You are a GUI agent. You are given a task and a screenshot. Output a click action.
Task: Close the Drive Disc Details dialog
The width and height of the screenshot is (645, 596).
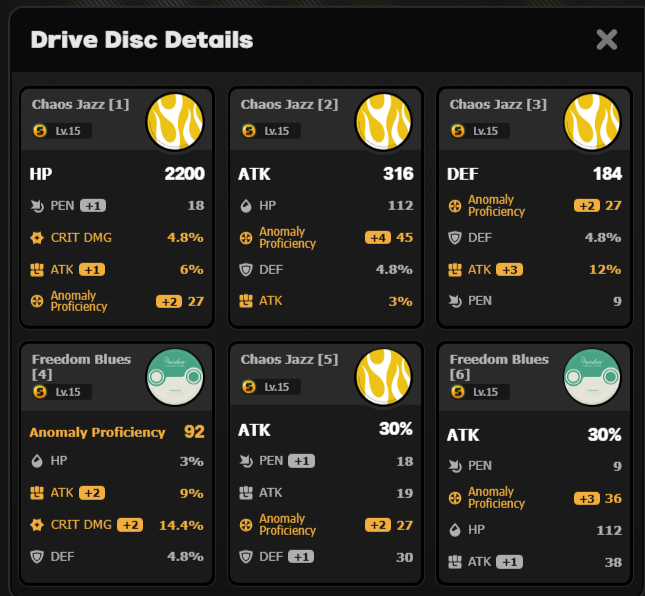click(x=607, y=40)
